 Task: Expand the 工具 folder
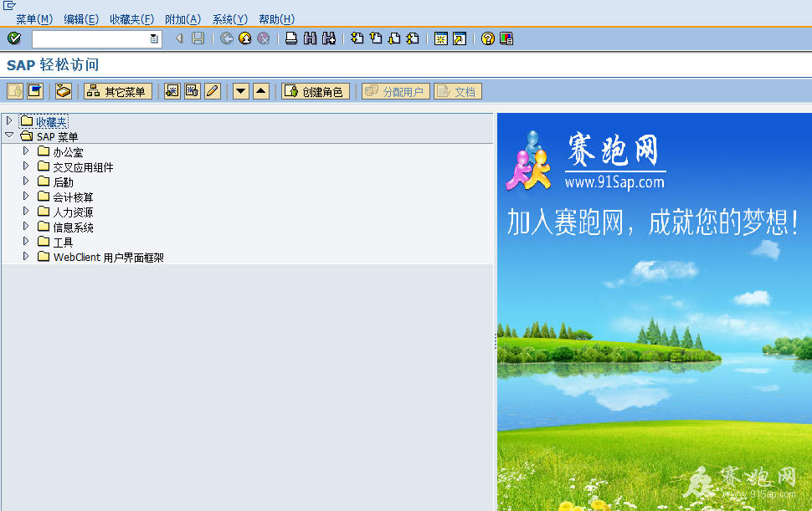pyautogui.click(x=26, y=241)
